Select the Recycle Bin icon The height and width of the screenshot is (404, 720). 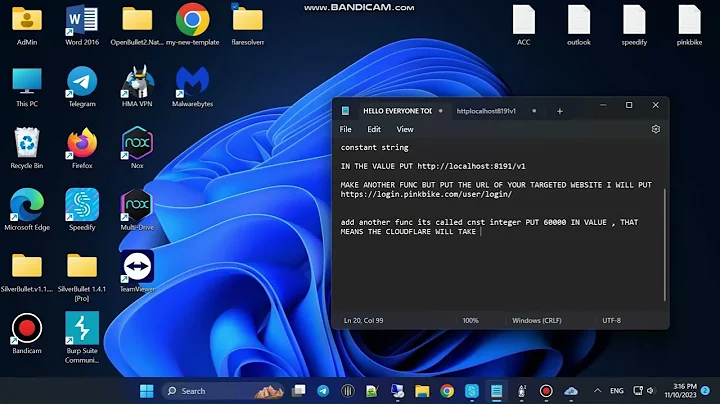[x=27, y=149]
